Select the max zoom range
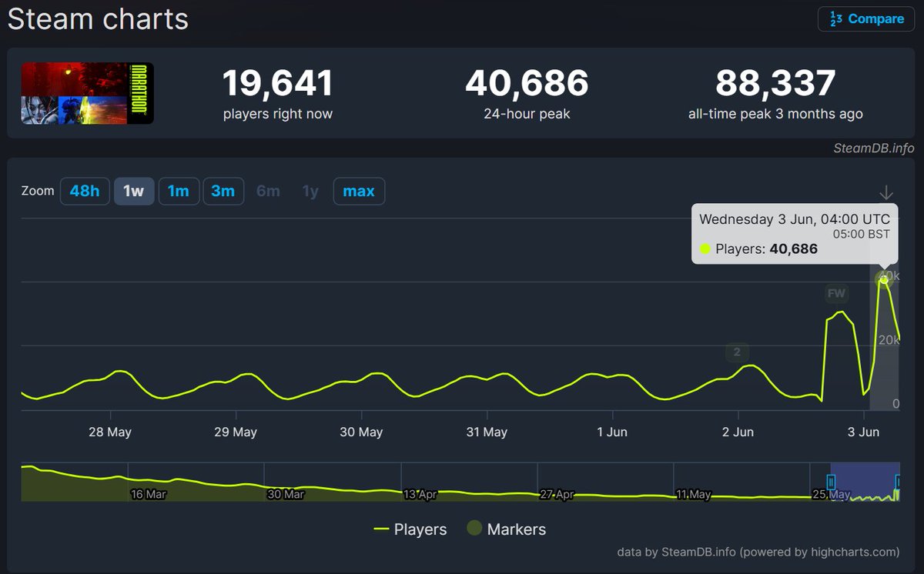 pyautogui.click(x=359, y=191)
